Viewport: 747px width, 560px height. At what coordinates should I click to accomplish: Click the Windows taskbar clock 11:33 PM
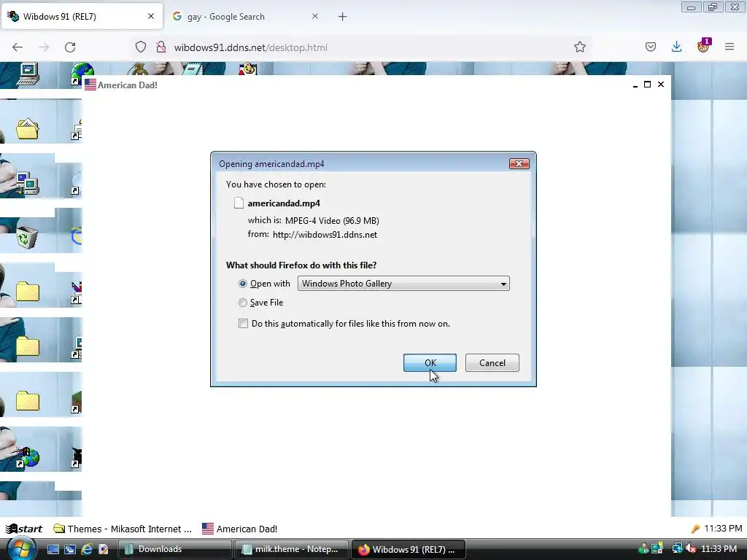(x=719, y=549)
